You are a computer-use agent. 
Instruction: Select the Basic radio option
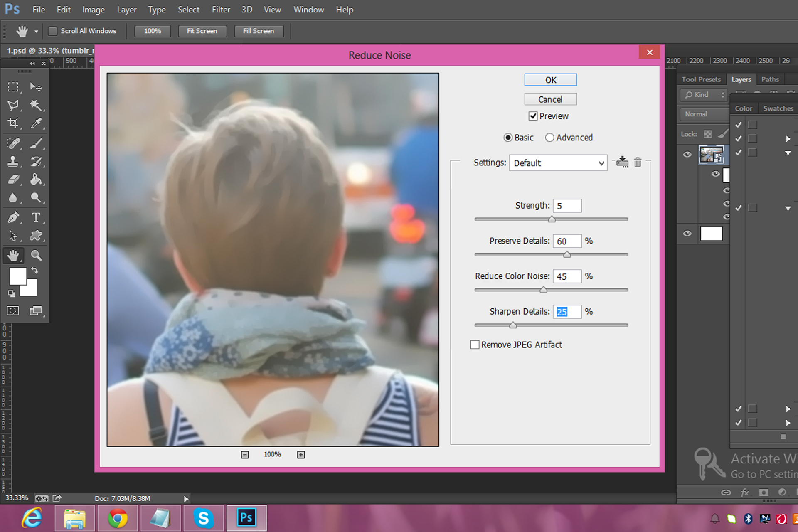click(508, 138)
